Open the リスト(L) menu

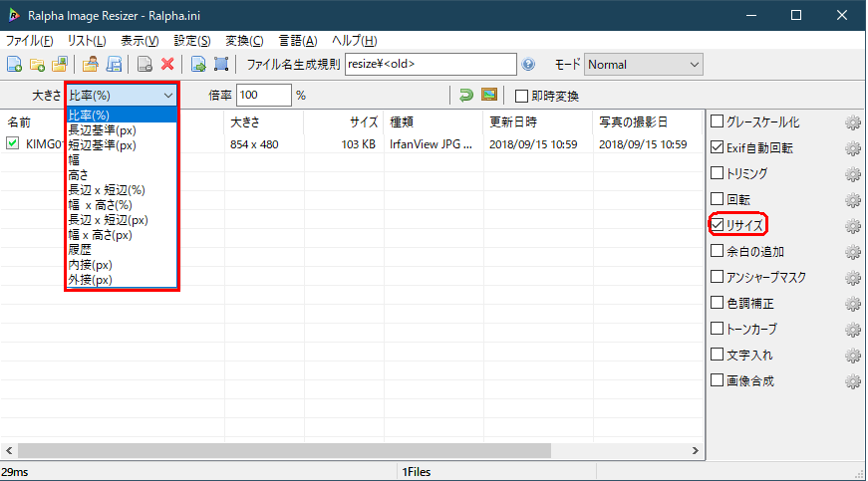point(87,41)
